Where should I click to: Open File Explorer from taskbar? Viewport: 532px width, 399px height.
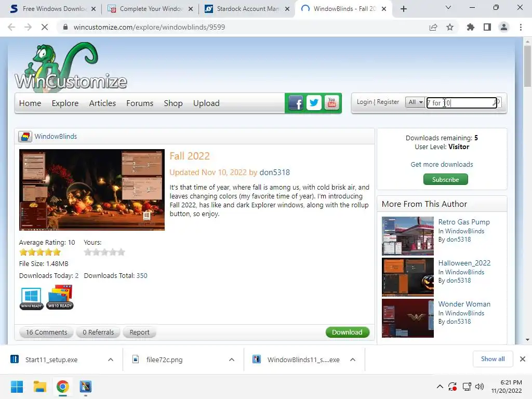(x=39, y=387)
